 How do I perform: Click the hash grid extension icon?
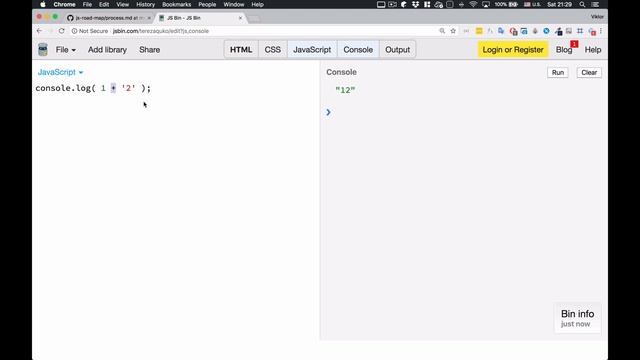point(580,31)
